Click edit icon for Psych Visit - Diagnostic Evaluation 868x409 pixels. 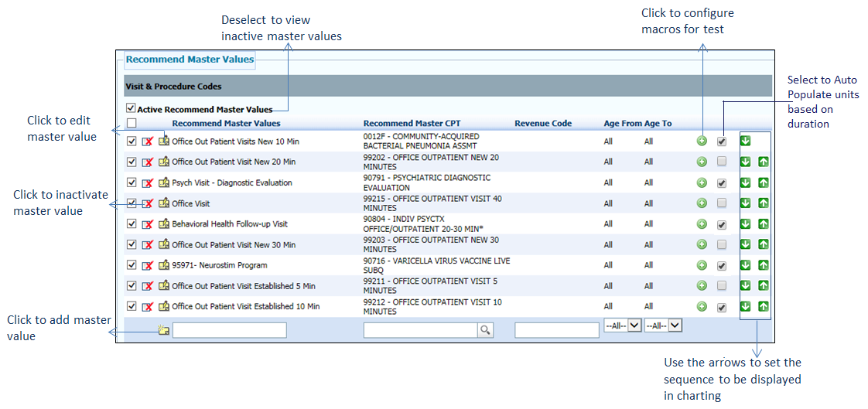pos(164,183)
